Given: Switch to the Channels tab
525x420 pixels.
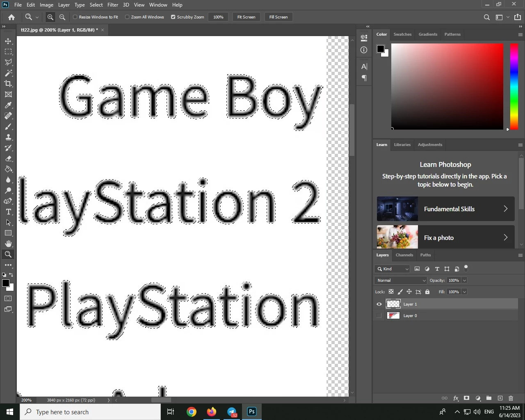Looking at the screenshot, I should pos(404,255).
